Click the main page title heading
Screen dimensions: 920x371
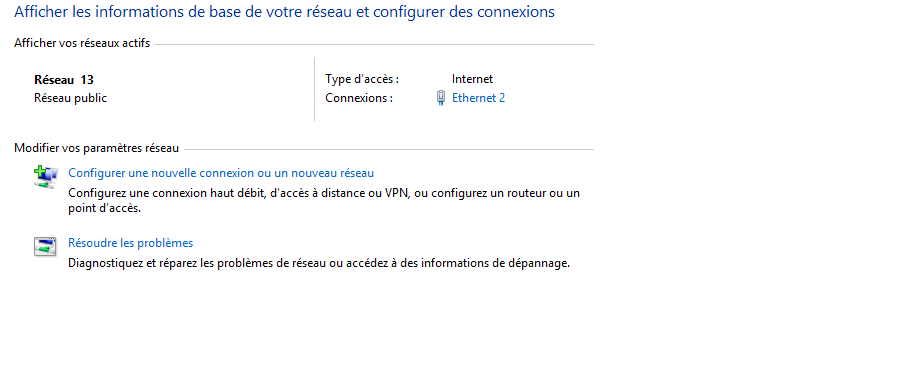(x=285, y=12)
